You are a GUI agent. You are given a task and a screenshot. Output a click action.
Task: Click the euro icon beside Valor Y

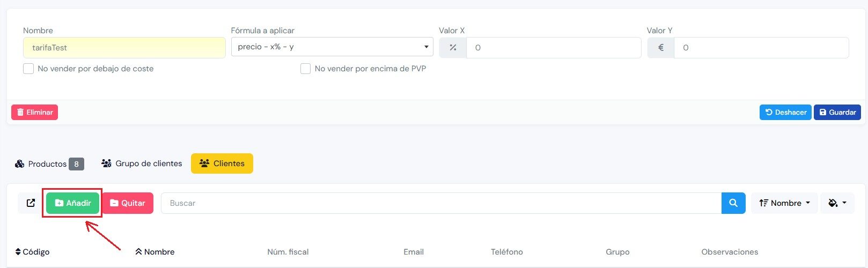point(660,48)
